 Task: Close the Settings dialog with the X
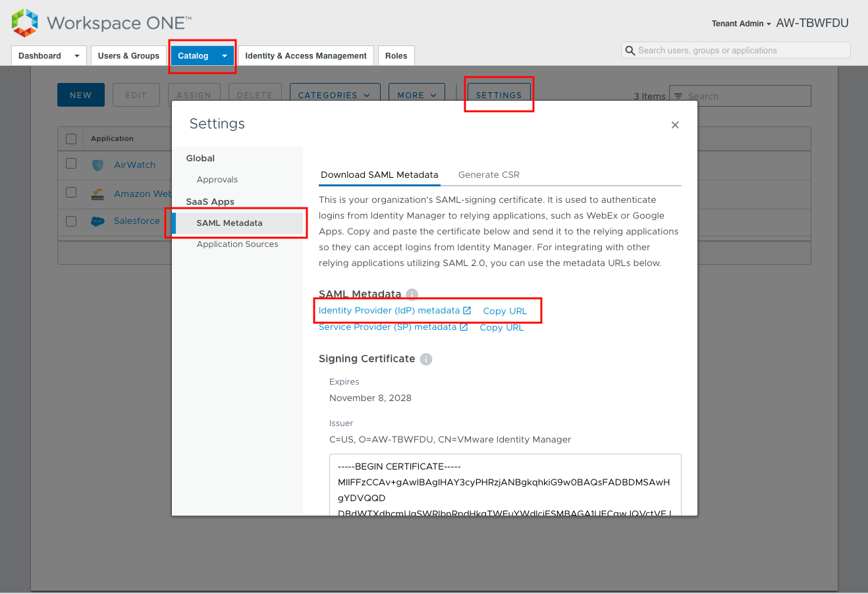click(x=675, y=125)
